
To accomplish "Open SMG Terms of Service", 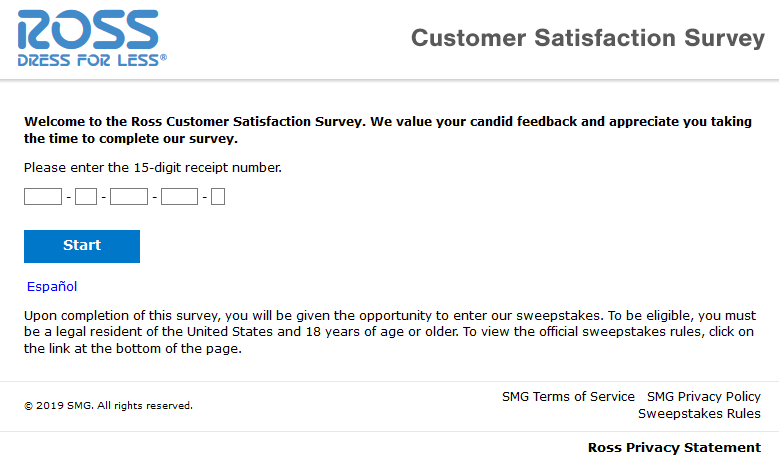I will click(x=568, y=396).
